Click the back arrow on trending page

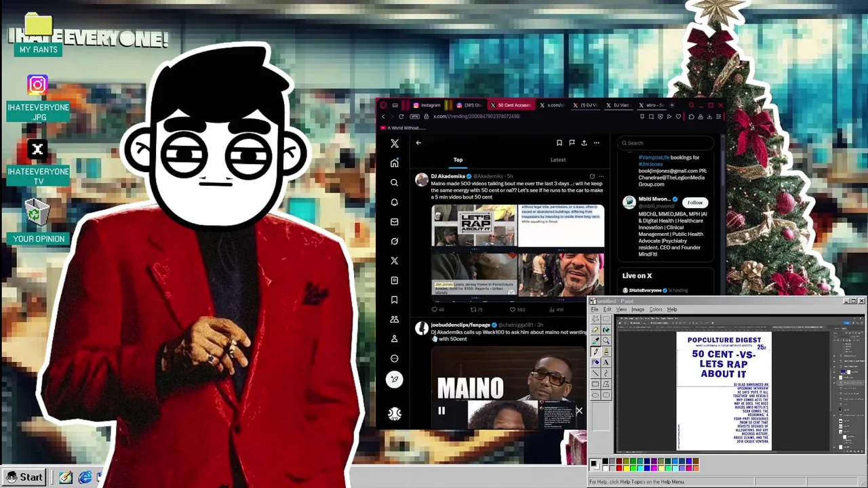[418, 143]
